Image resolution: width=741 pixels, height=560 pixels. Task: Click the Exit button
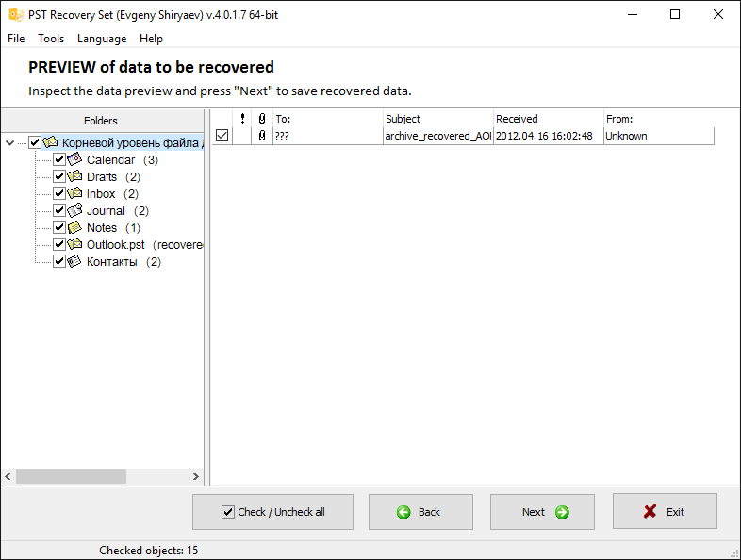pyautogui.click(x=665, y=511)
